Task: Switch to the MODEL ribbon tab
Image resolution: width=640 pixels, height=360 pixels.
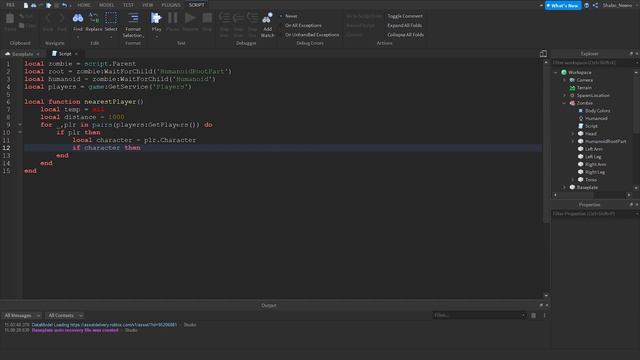Action: pyautogui.click(x=106, y=5)
